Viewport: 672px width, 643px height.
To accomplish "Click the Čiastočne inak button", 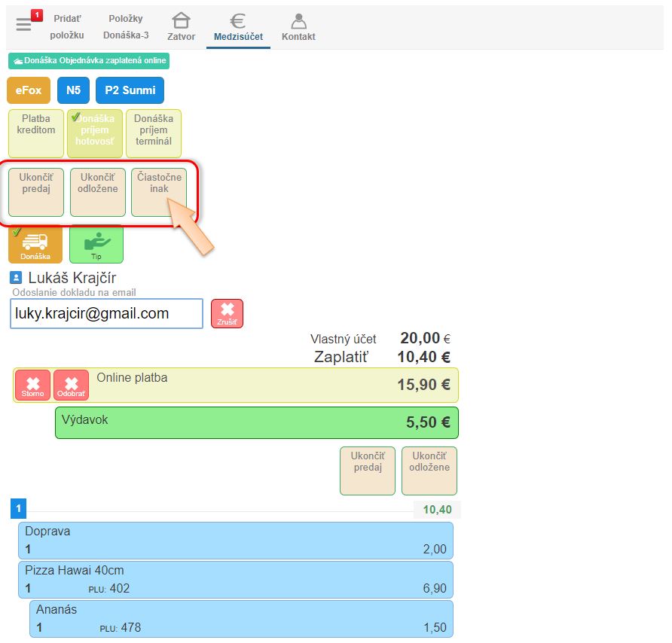I will click(x=158, y=192).
